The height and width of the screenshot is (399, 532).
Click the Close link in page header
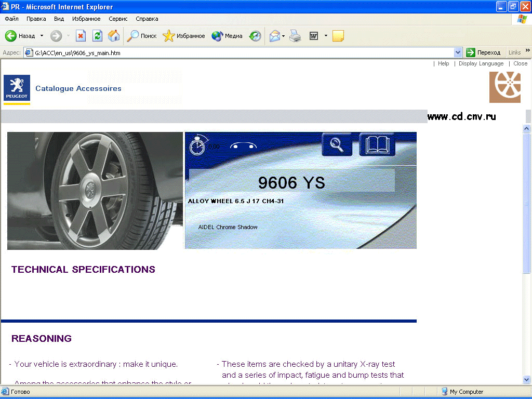coord(520,63)
